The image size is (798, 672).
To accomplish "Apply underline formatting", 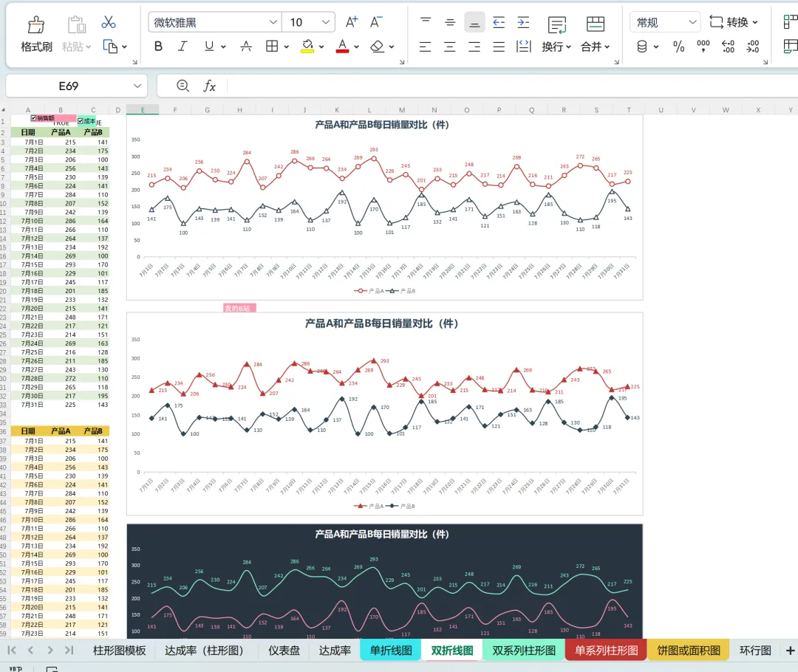I will (x=208, y=47).
